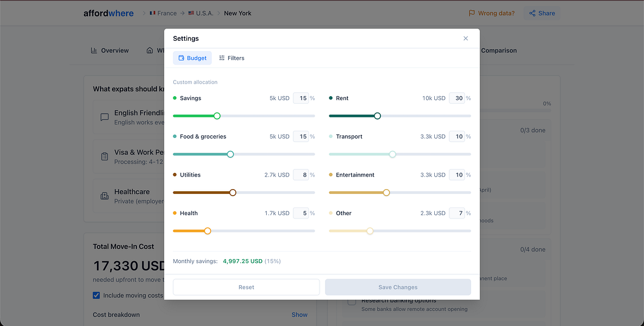Click the Transport slider handle
Screen dimensions: 644x326
(392, 154)
